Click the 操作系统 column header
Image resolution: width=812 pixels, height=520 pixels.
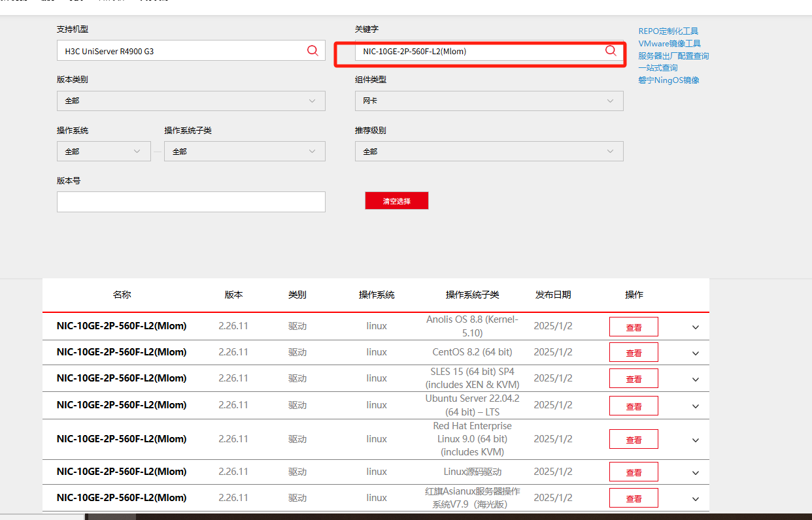pyautogui.click(x=377, y=295)
